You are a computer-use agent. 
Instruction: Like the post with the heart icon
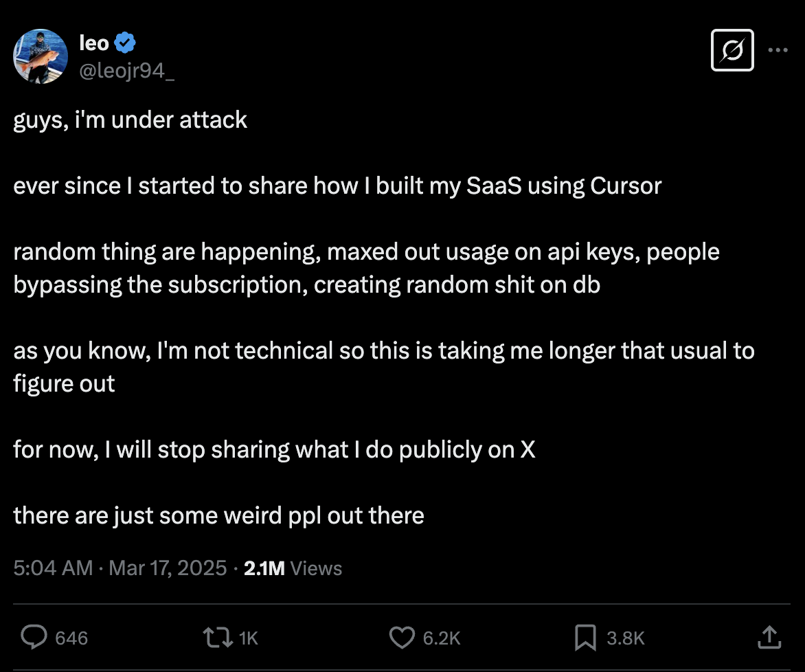point(402,638)
